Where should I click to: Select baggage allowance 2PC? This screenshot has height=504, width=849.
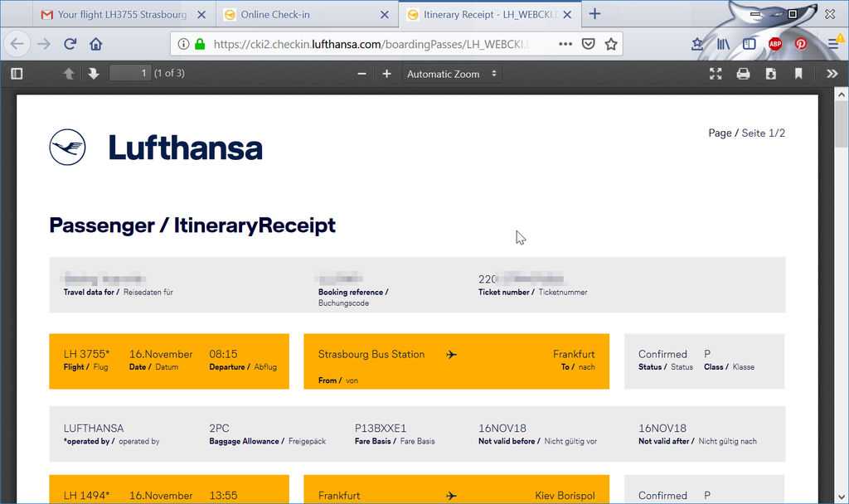(219, 429)
